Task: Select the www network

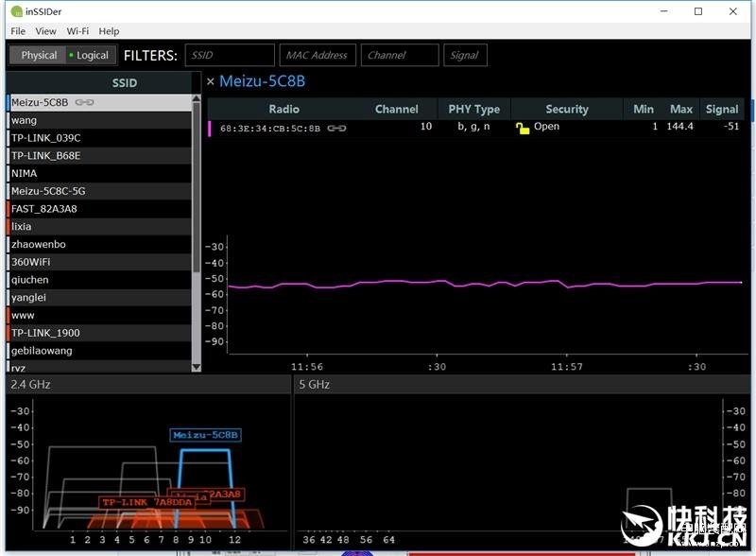Action: (99, 315)
